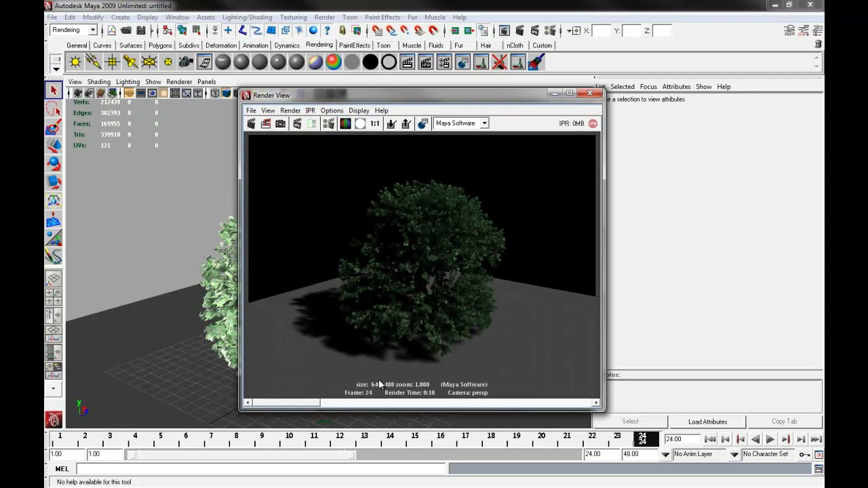Choose the Select tool arrow in toolbox
Viewport: 868px width, 488px height.
(54, 90)
